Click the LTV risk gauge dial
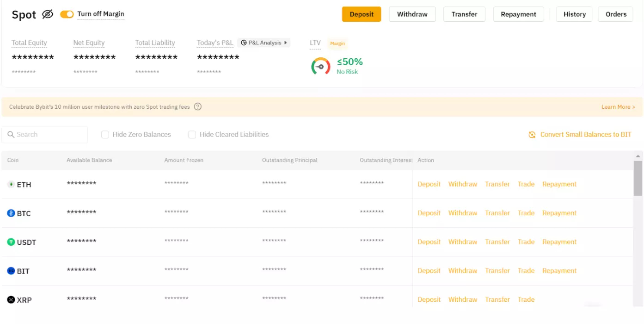 321,66
